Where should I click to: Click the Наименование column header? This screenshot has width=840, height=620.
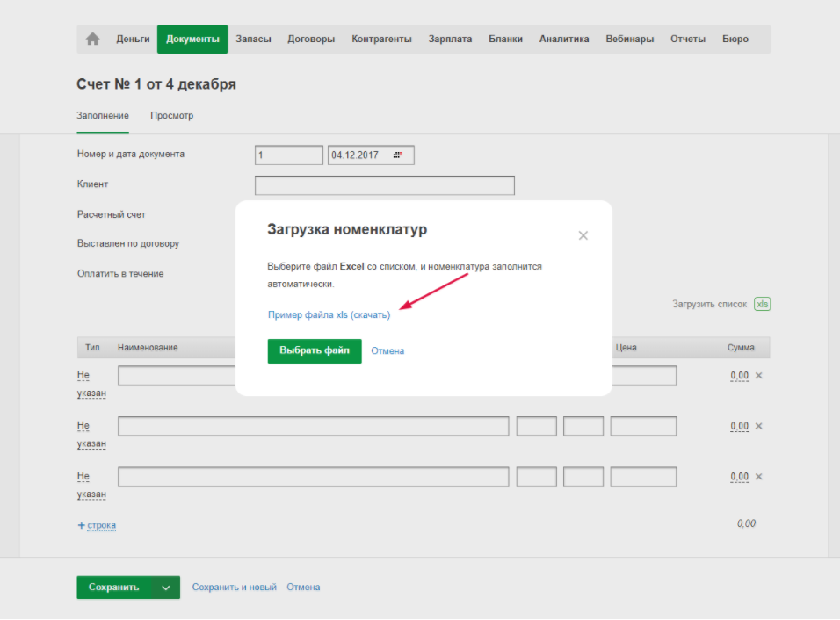pos(148,348)
